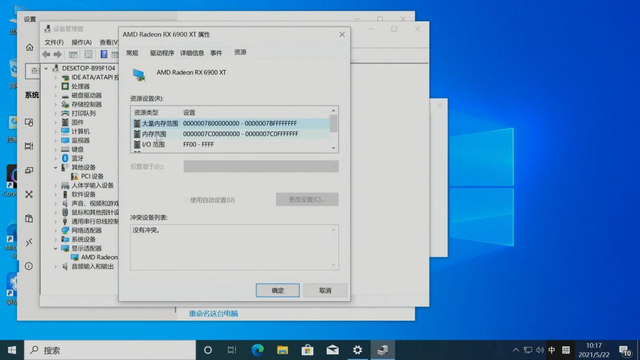Image resolution: width=640 pixels, height=360 pixels.
Task: Expand the 存储控制器 node
Action: 56,104
